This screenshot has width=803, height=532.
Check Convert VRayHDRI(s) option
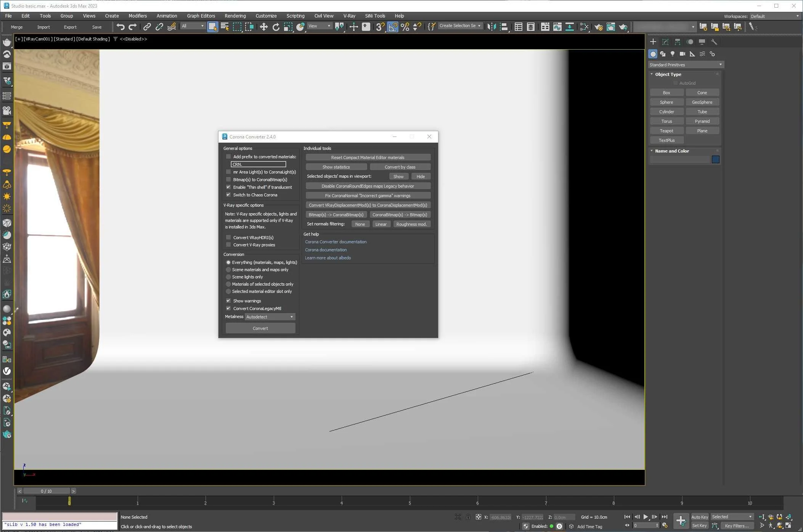coord(228,238)
